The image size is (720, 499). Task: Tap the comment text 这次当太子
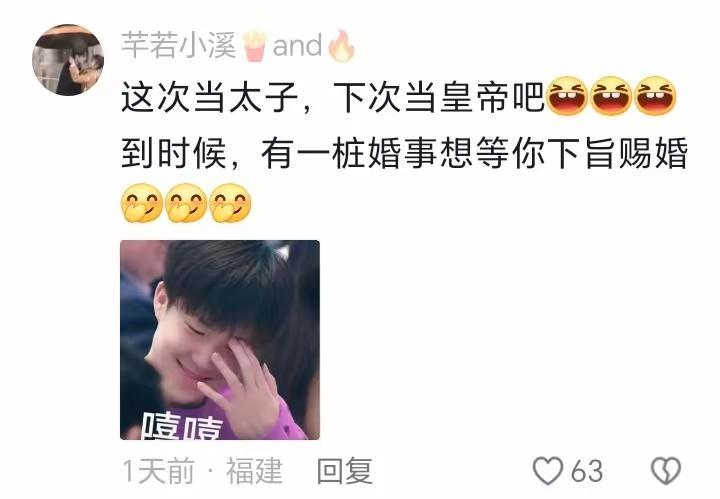210,98
